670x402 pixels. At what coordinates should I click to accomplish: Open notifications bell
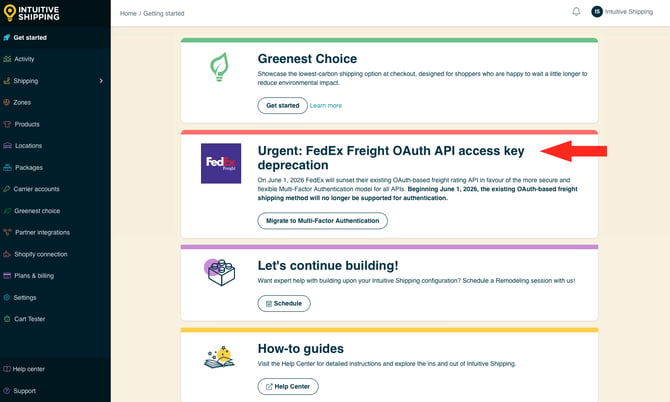576,12
